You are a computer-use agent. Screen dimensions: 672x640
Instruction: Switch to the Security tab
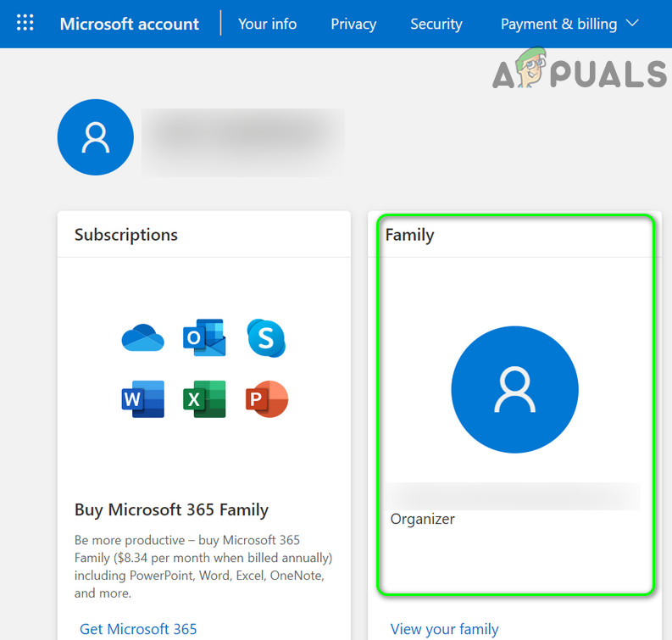pyautogui.click(x=436, y=24)
